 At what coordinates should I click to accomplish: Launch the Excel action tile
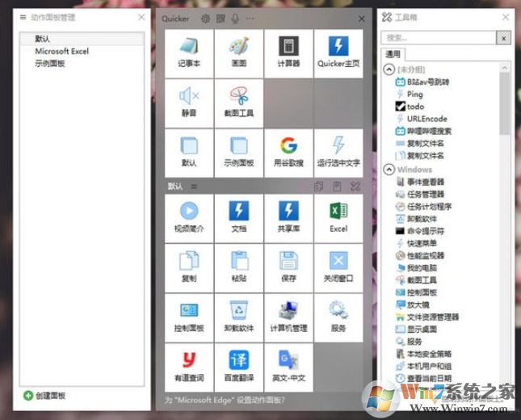click(x=338, y=219)
